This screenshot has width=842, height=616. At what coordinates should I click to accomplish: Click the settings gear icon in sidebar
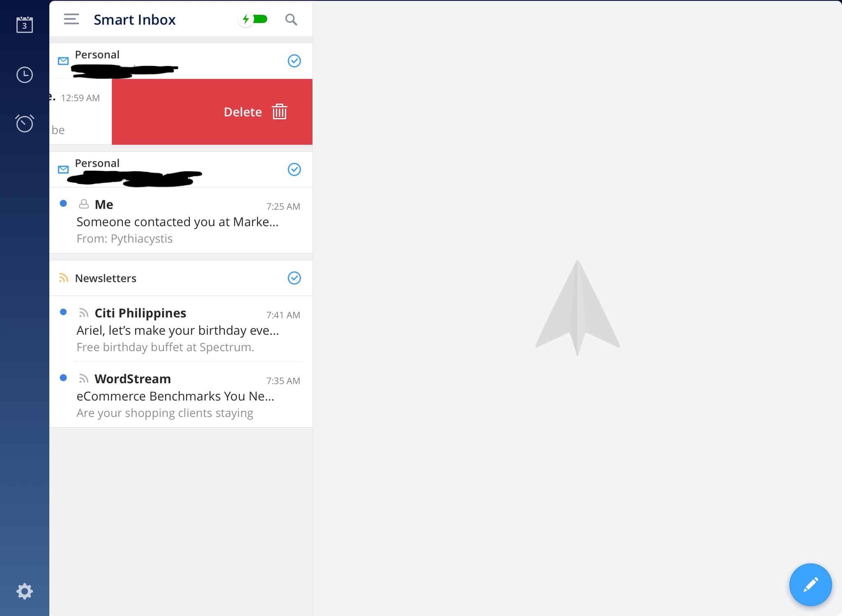click(x=24, y=591)
